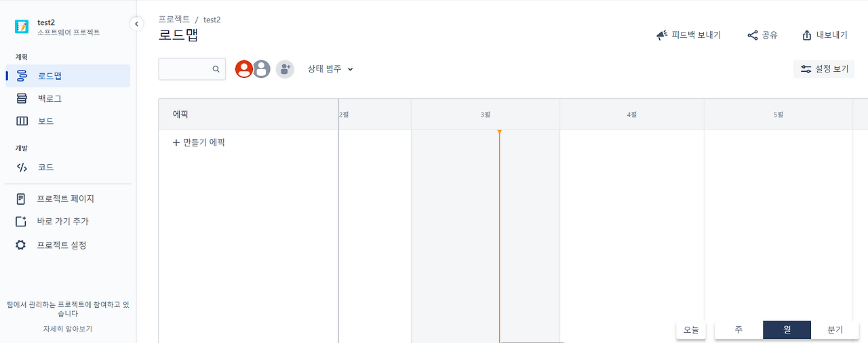Switch timeline to 분기 quarter view
Viewport: 868px width, 343px height.
pos(835,329)
